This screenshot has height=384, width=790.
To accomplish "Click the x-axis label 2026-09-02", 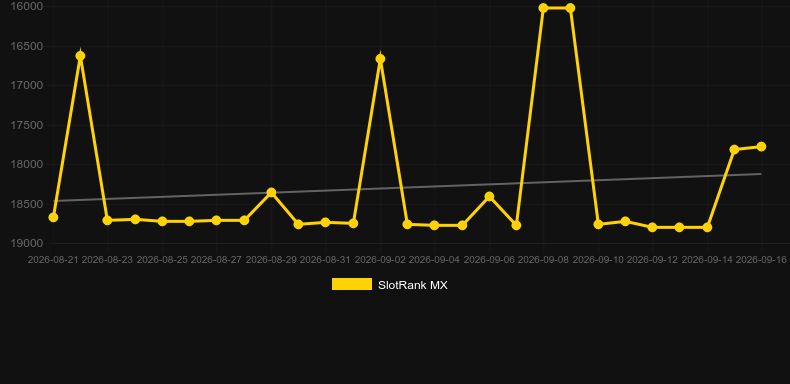I will (x=380, y=260).
